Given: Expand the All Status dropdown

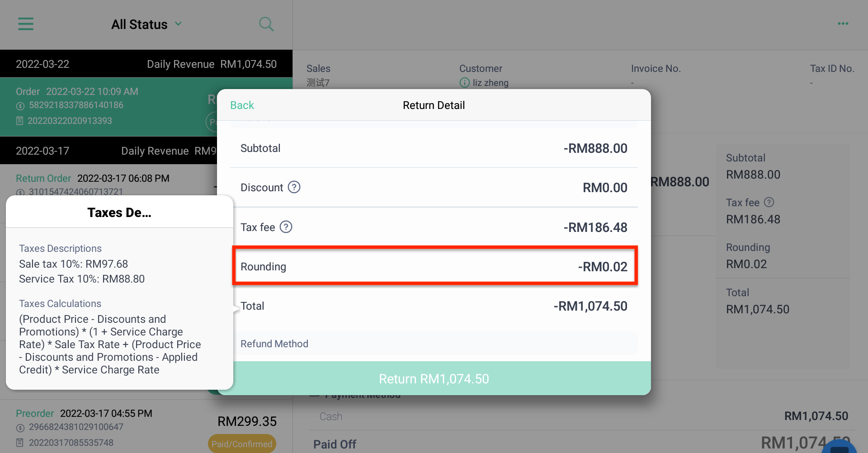Looking at the screenshot, I should tap(146, 24).
